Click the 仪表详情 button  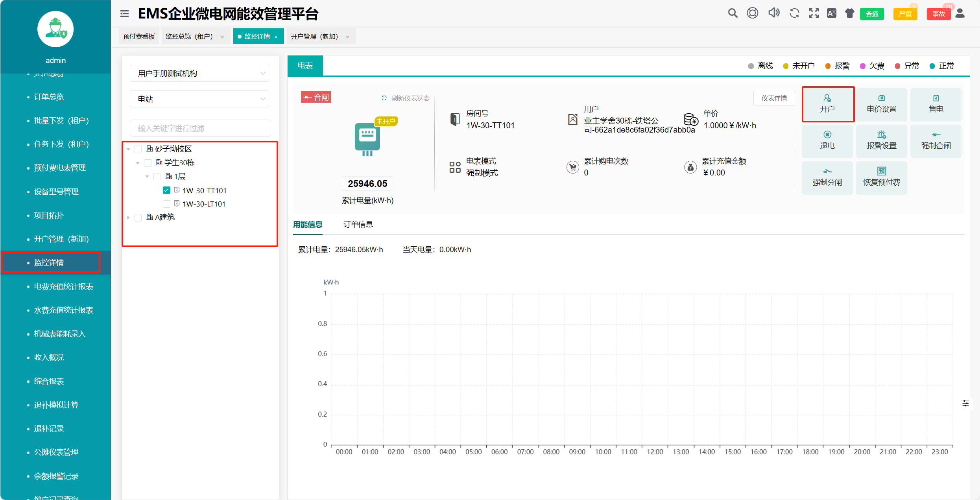click(x=773, y=98)
